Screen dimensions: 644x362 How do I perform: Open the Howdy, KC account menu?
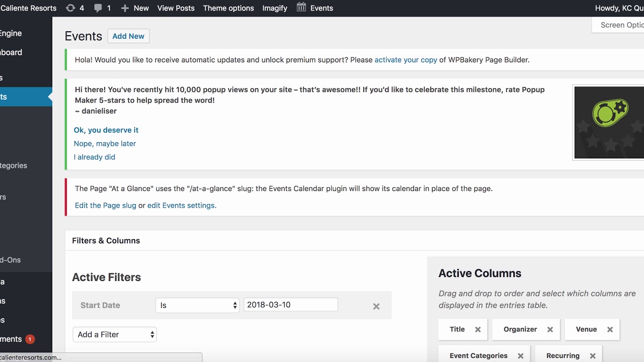coord(619,8)
